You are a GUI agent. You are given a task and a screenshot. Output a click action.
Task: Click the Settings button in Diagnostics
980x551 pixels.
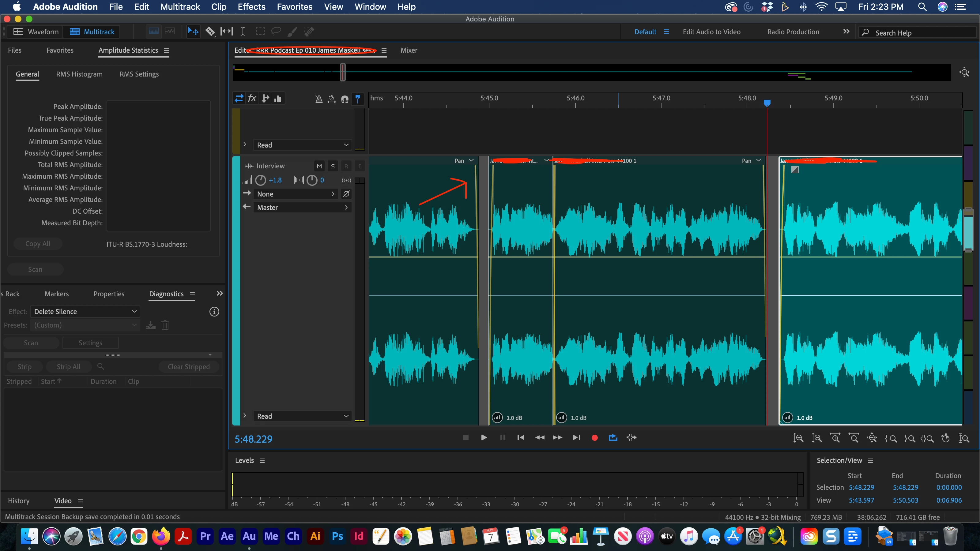(90, 343)
